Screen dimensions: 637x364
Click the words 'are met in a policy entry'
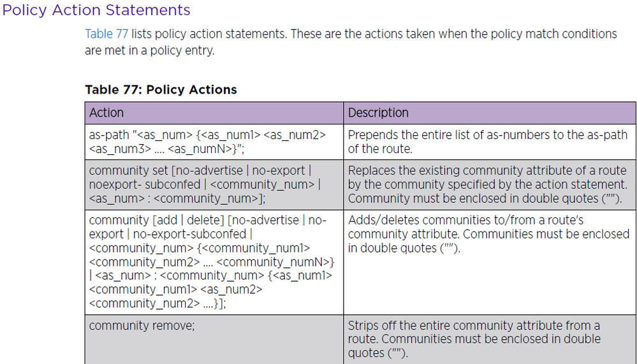(x=149, y=50)
